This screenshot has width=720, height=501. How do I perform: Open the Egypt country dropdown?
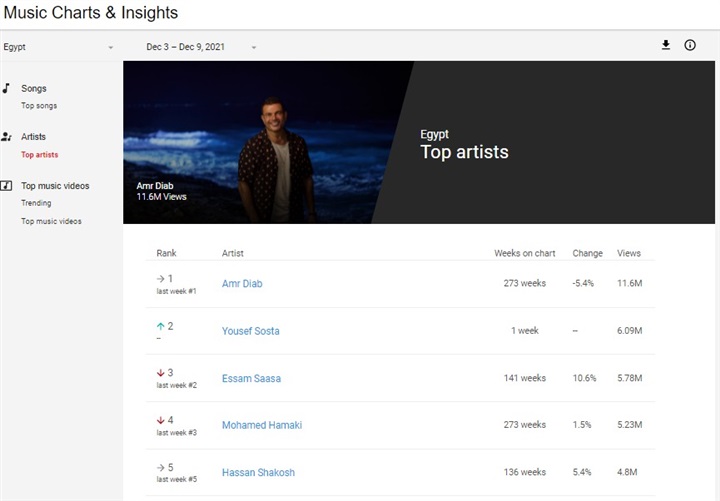[58, 47]
